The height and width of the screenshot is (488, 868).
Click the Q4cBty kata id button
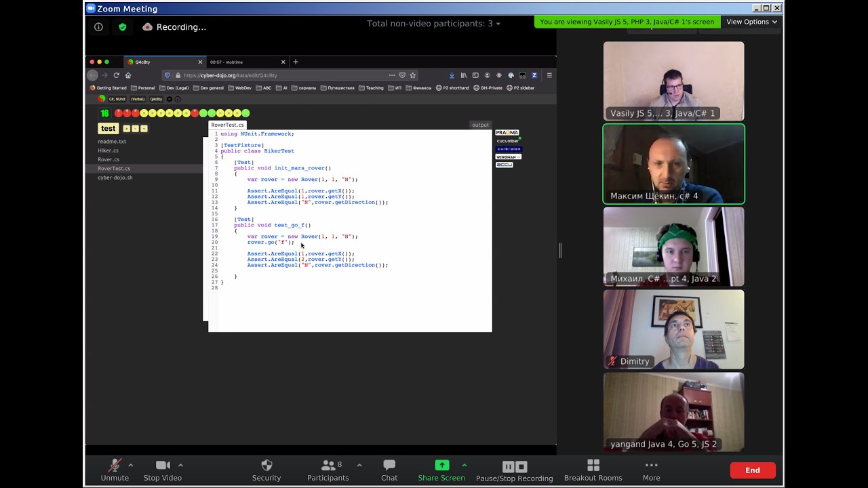click(157, 99)
